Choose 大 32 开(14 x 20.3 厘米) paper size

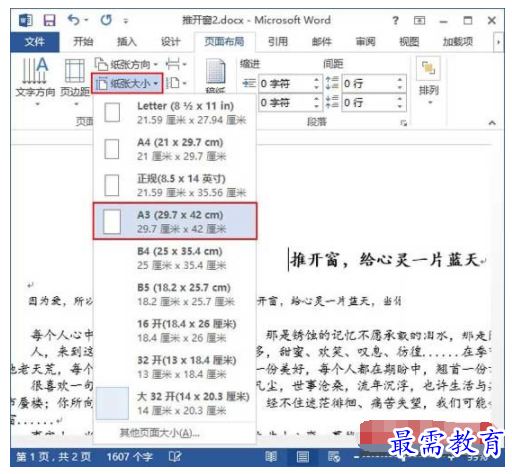pos(175,403)
